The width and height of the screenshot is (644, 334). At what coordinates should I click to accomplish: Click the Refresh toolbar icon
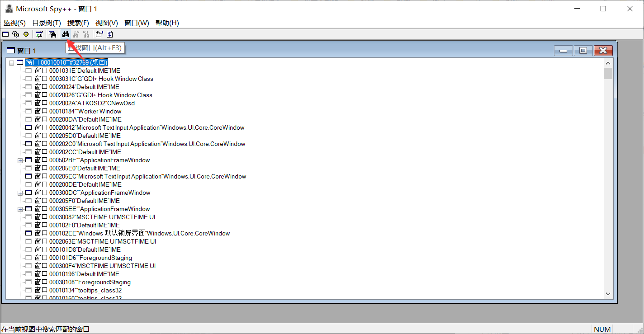pos(109,34)
